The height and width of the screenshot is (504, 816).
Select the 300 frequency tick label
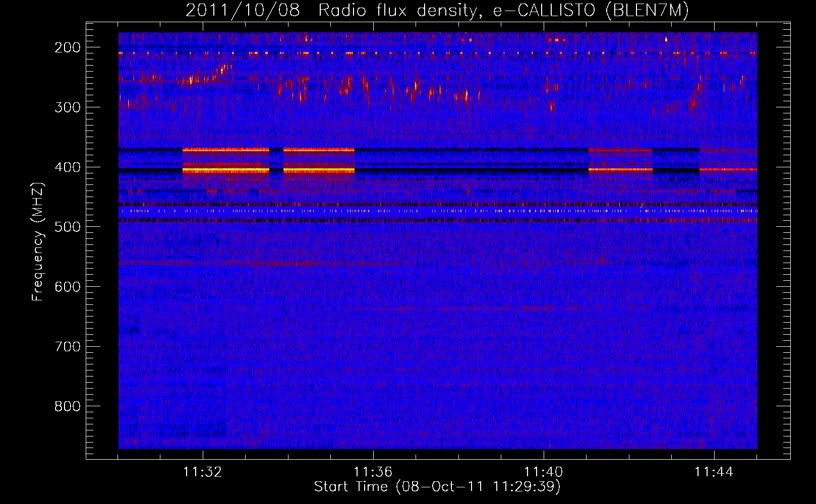pos(68,107)
